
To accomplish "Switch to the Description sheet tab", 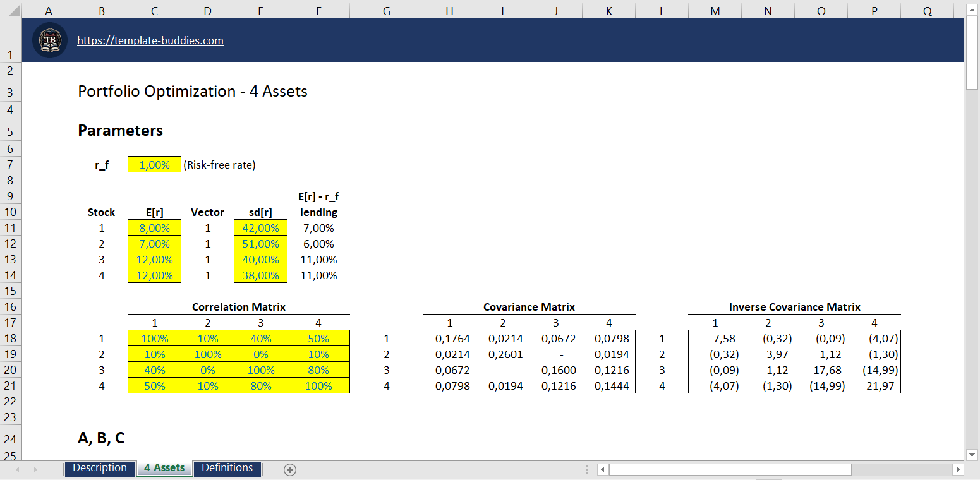I will click(99, 469).
